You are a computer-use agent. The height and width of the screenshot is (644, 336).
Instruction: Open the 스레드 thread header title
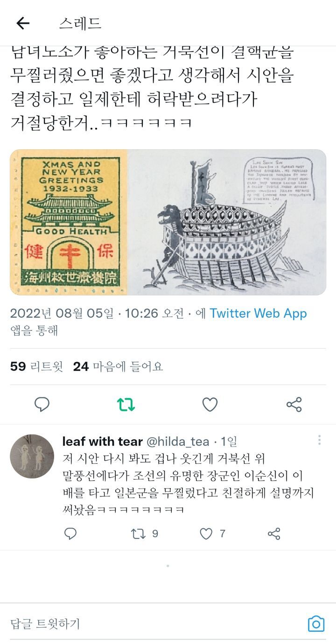pyautogui.click(x=80, y=23)
